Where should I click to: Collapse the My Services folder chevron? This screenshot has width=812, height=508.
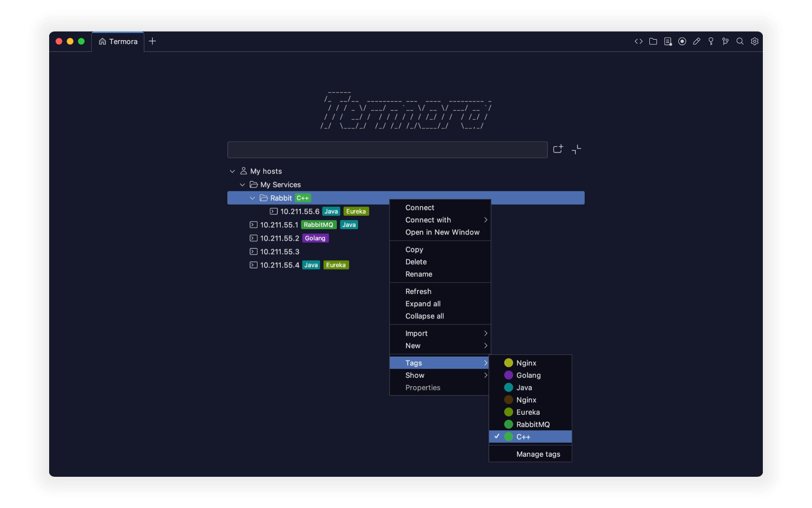coord(242,185)
